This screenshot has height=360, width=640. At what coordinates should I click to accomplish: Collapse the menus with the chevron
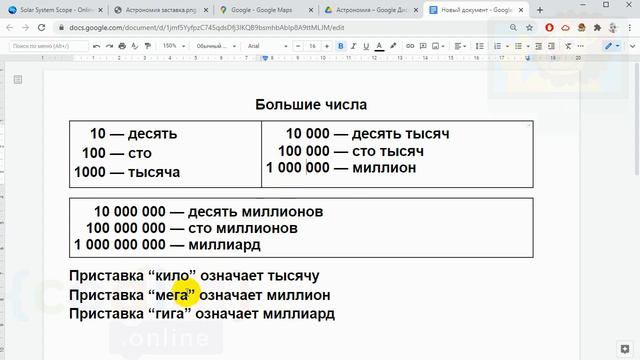[x=632, y=46]
